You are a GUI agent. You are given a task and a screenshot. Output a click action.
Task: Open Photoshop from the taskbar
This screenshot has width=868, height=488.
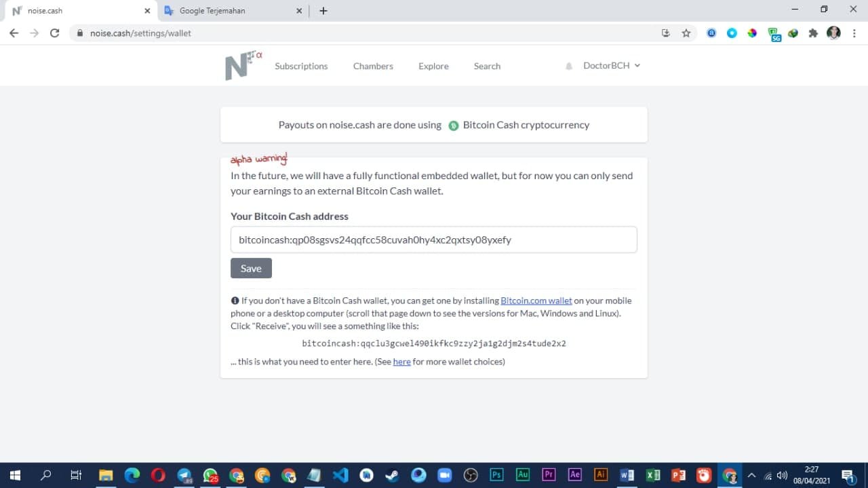click(496, 475)
